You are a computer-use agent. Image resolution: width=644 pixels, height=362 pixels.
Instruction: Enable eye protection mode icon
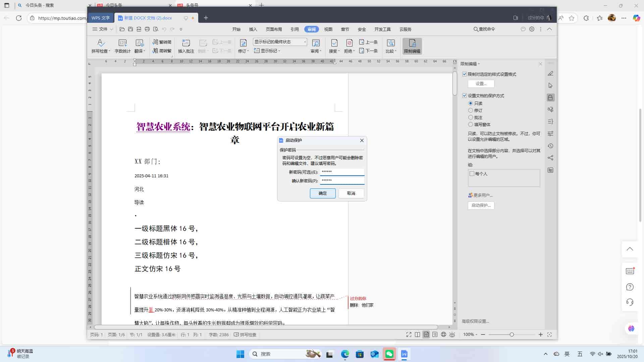(x=452, y=335)
